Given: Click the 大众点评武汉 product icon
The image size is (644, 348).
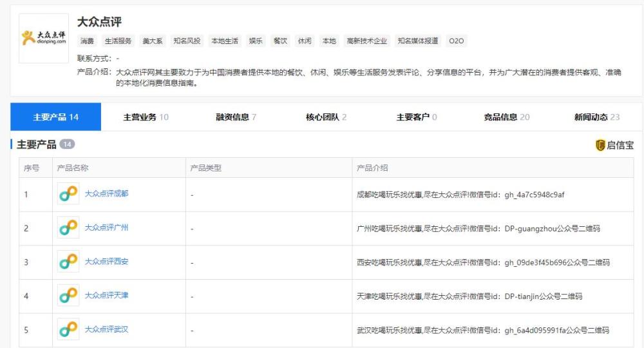Looking at the screenshot, I should tap(68, 329).
